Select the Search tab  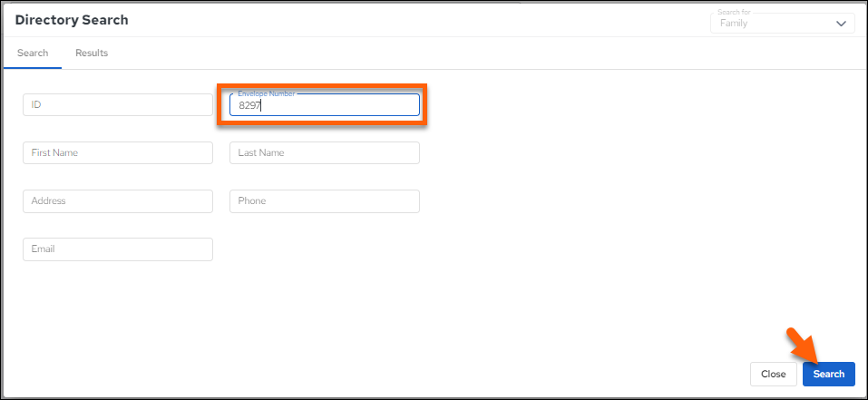click(33, 54)
